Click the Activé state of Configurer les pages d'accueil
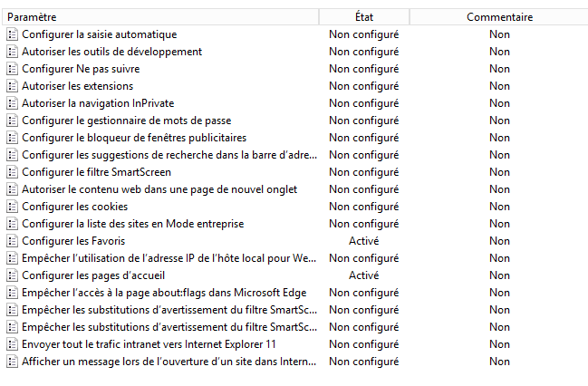The height and width of the screenshot is (386, 588). [x=363, y=275]
